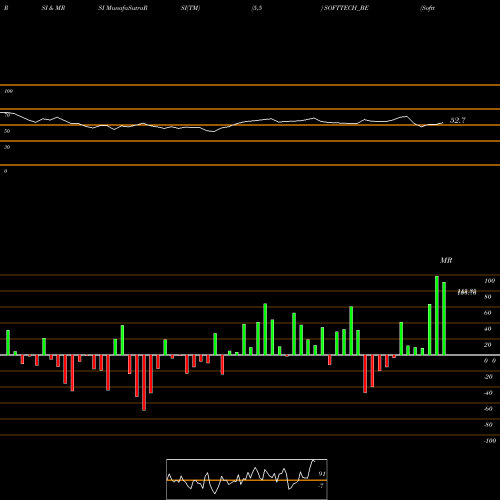Click the longest red MR bar

coord(144,383)
